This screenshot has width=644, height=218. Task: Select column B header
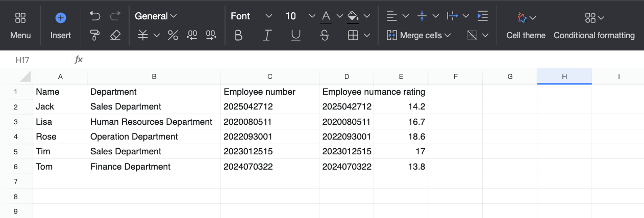(x=154, y=76)
